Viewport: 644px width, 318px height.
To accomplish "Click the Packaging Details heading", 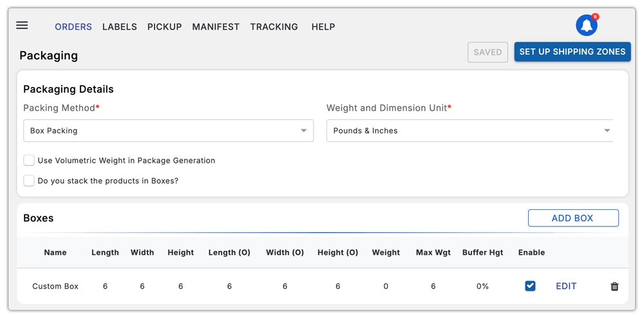I will coord(68,89).
